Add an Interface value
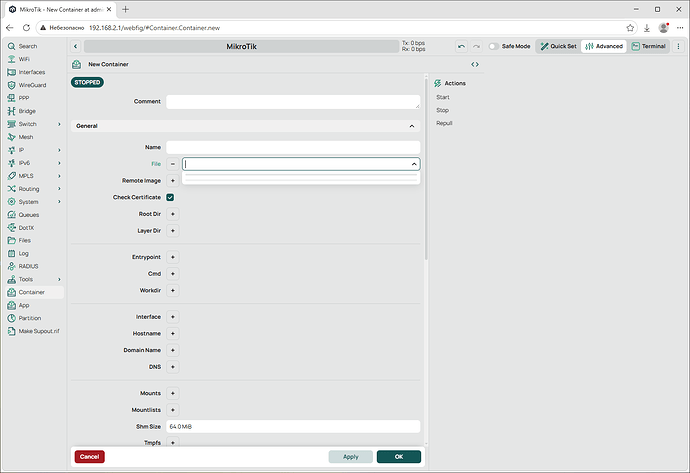This screenshot has height=473, width=690. [172, 317]
